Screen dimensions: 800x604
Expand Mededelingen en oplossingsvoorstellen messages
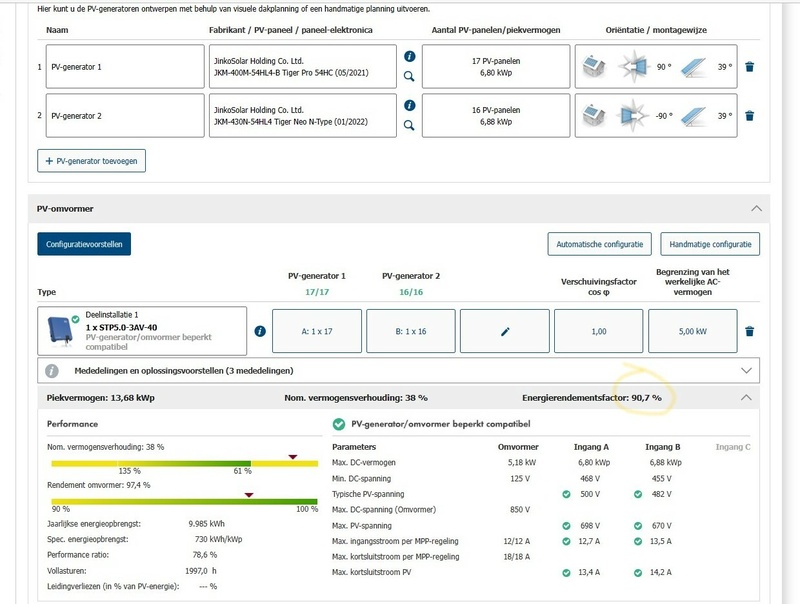744,370
